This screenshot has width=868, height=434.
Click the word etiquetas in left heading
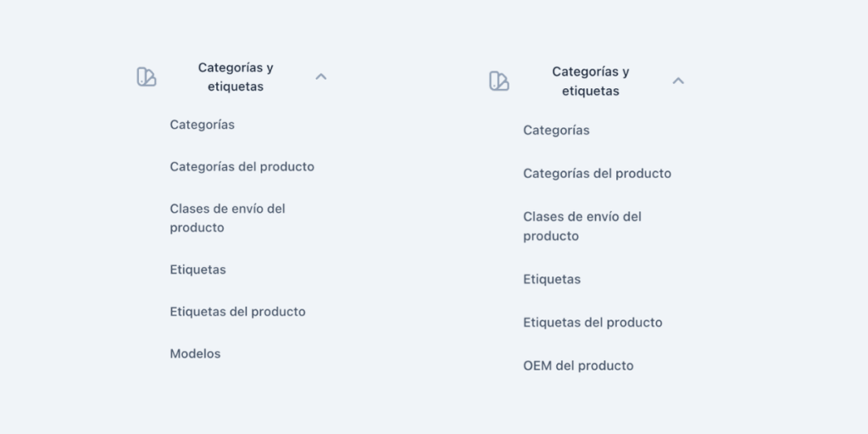point(236,86)
